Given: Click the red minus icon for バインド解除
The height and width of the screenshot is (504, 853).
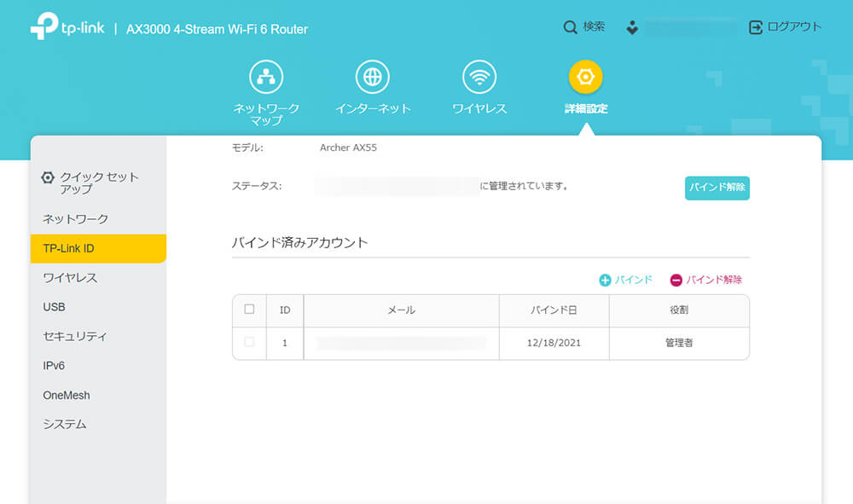Looking at the screenshot, I should (676, 280).
